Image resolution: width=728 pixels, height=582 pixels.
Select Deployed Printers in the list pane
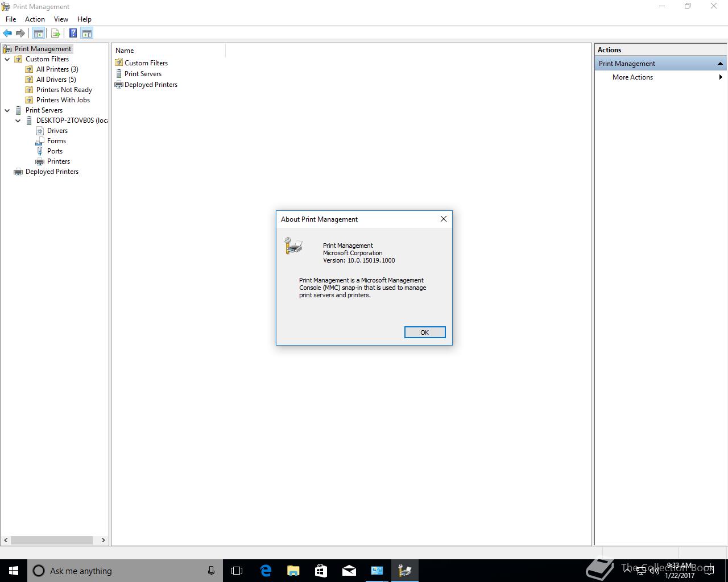click(151, 85)
